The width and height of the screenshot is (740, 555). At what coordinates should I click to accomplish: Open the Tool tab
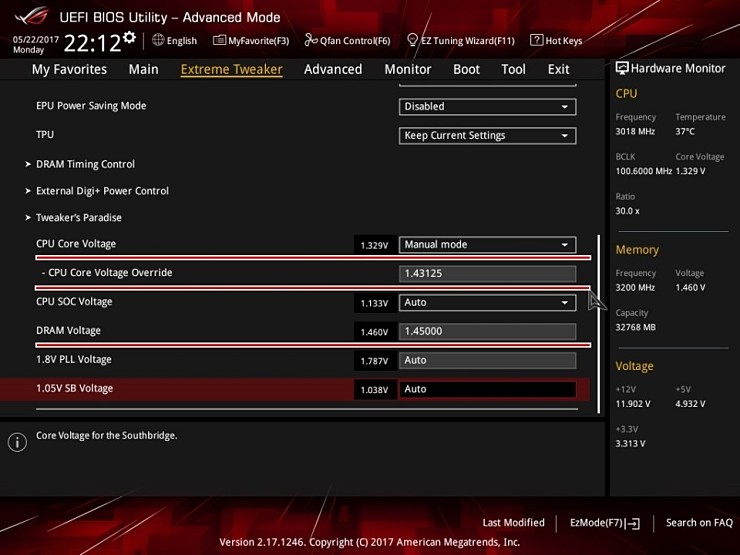(513, 69)
